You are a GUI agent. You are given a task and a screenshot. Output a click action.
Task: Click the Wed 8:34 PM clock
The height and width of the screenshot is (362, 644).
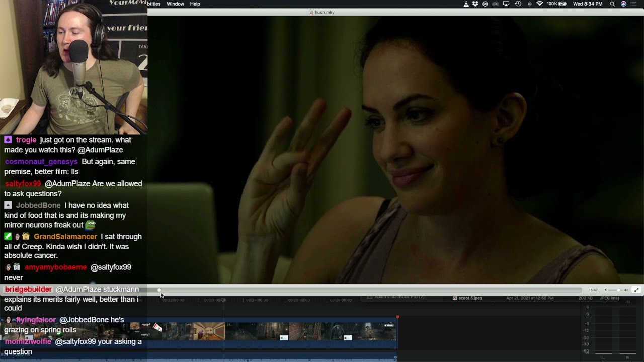(x=588, y=4)
